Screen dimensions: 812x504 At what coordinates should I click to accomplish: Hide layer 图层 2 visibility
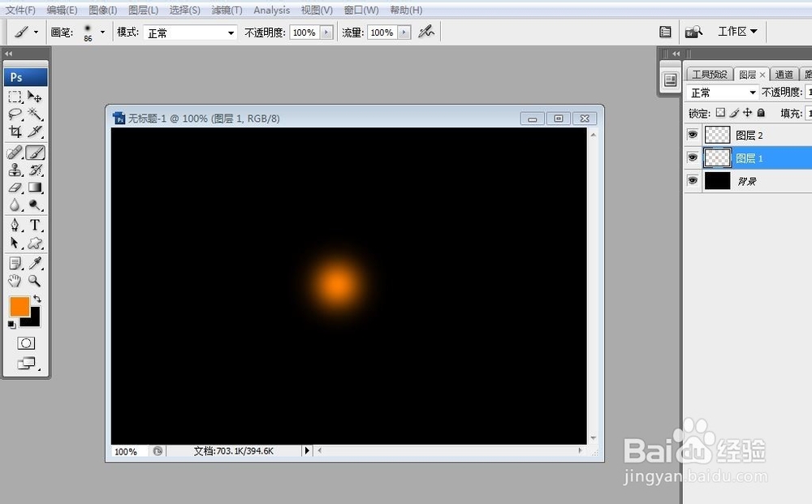(693, 135)
